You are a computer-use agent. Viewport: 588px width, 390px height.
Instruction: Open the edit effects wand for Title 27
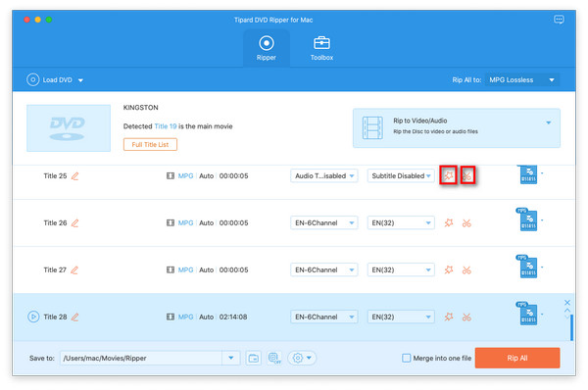click(x=449, y=269)
